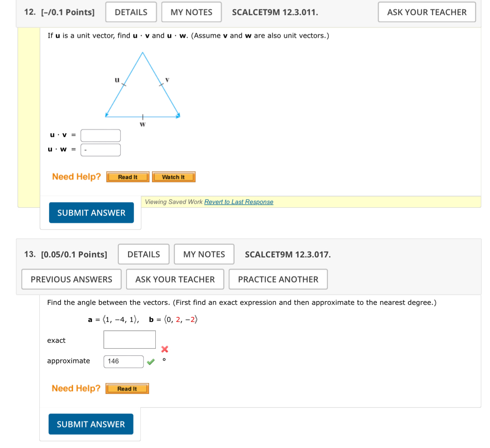Open DETAILS for question 13
Screen dimensions: 490x448
pos(144,254)
